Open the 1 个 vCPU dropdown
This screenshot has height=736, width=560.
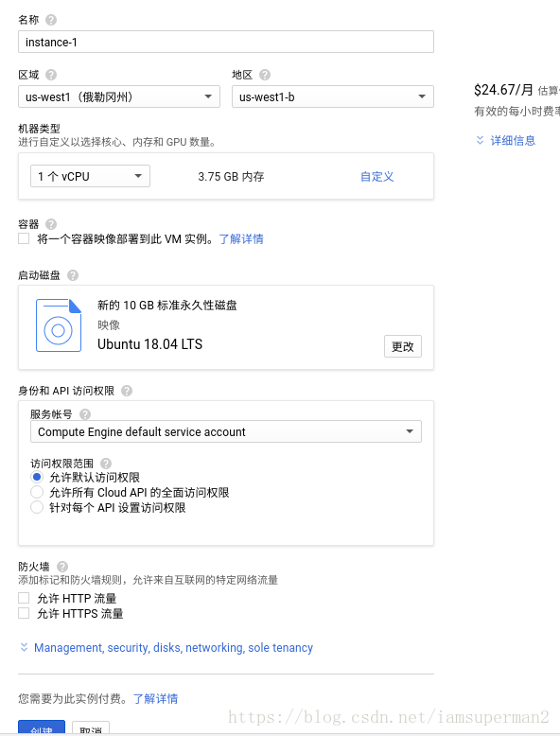90,176
